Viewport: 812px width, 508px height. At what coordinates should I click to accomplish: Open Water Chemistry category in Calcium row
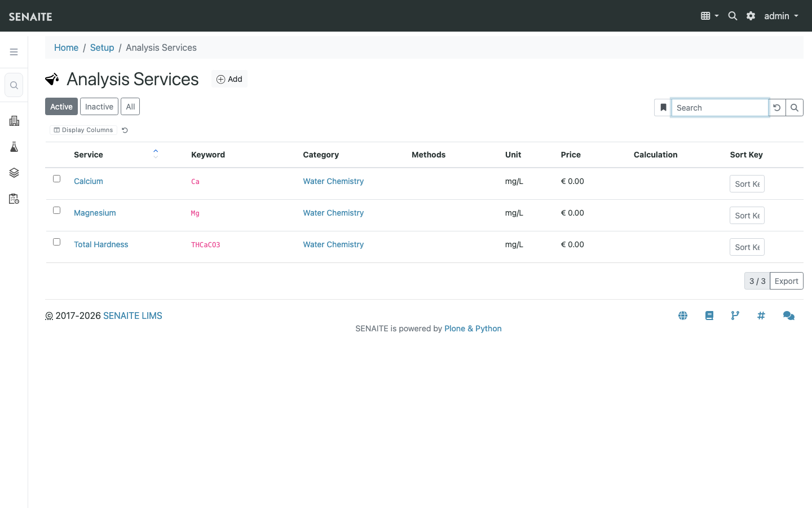pos(333,181)
